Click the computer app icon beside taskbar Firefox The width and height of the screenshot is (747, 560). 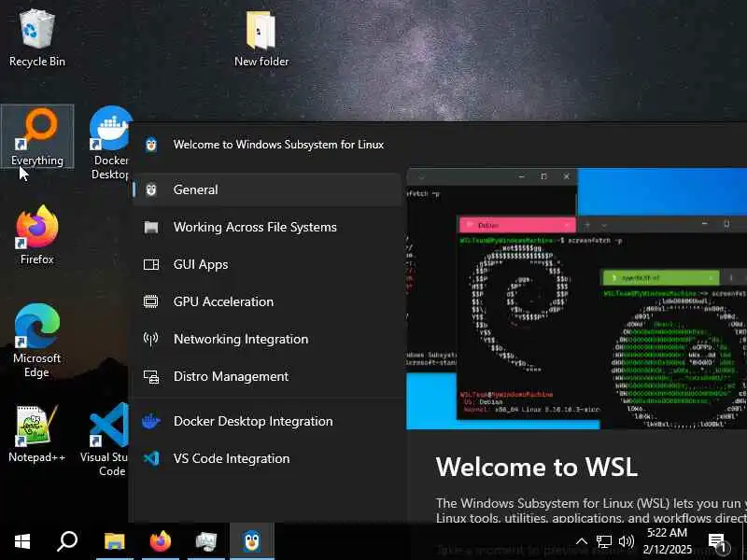[206, 541]
